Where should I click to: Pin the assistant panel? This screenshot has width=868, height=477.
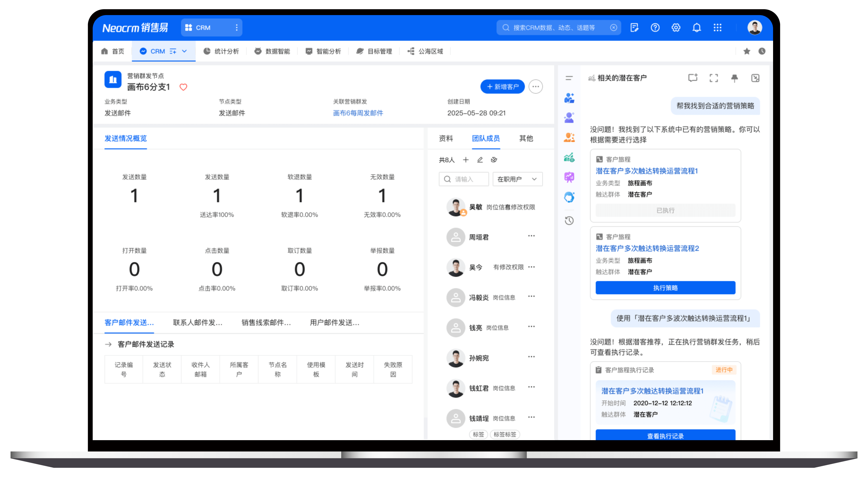click(x=735, y=78)
